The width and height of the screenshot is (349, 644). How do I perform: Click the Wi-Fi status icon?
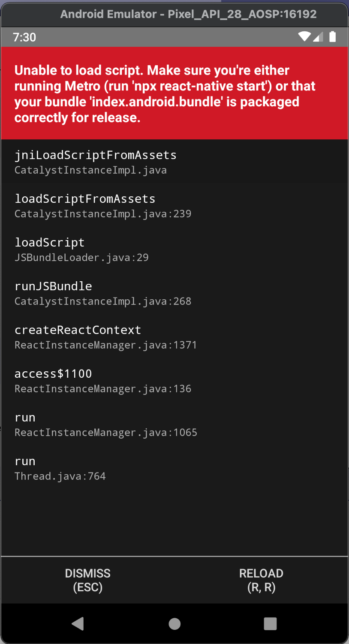coord(305,37)
